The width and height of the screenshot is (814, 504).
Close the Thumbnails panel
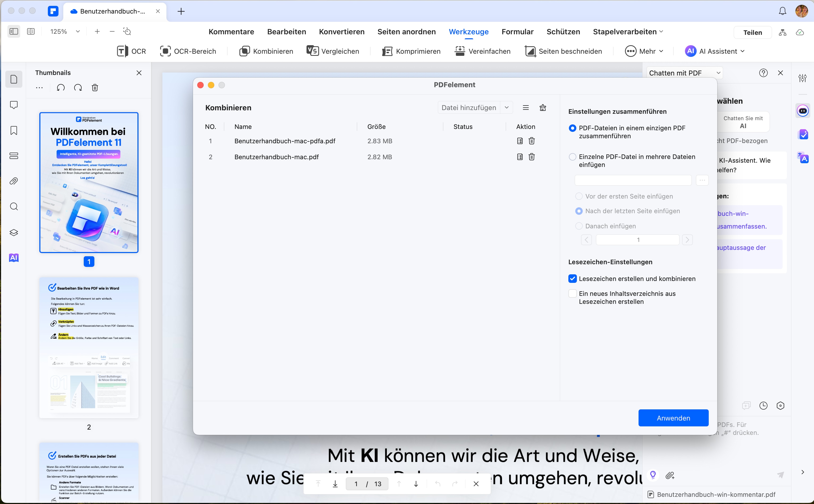[x=139, y=73]
